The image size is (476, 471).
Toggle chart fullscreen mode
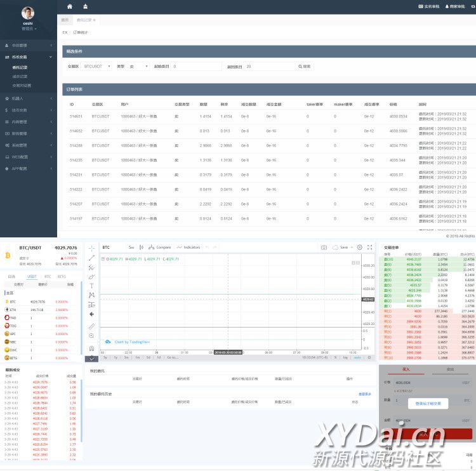coord(370,247)
